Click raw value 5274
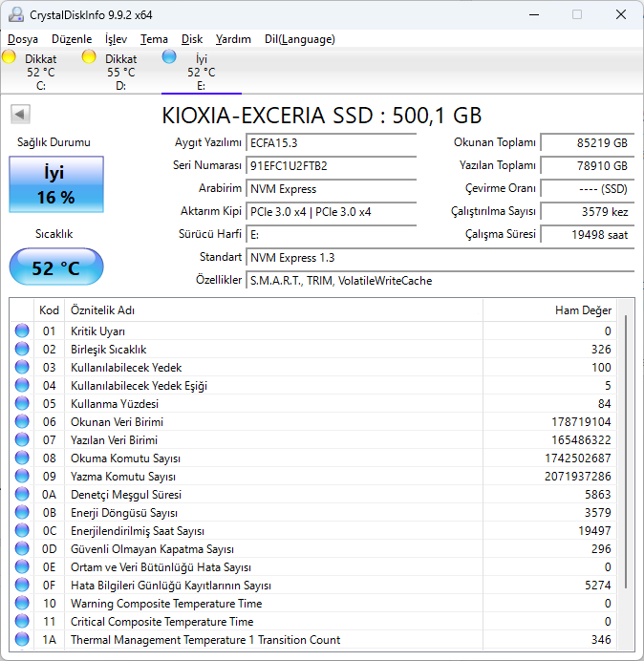Viewport: 644px width, 661px height. click(597, 586)
